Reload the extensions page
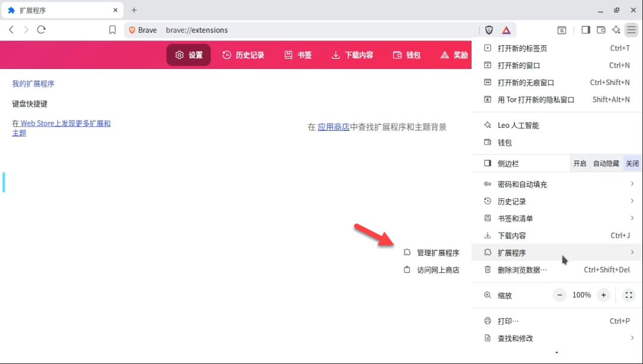 41,30
